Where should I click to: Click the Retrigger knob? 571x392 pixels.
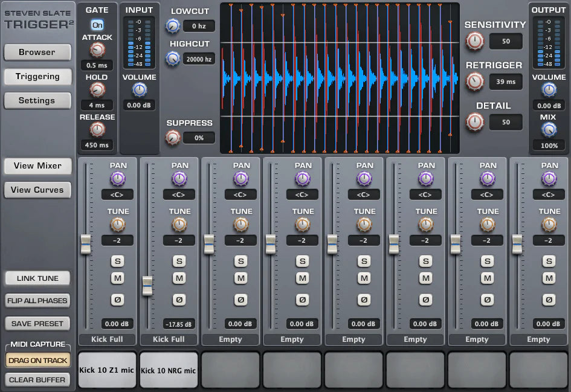coord(475,83)
